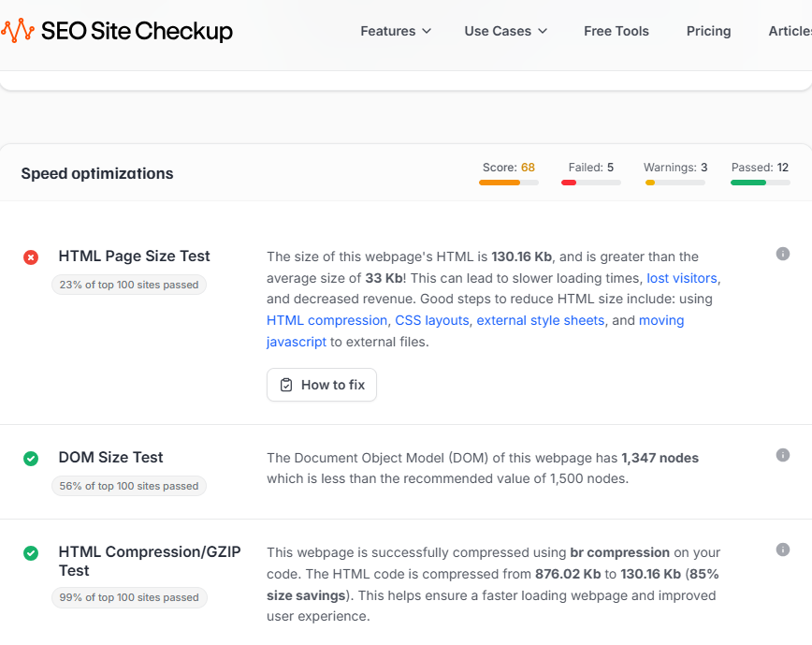The height and width of the screenshot is (645, 812).
Task: Open the Pricing page from the menu
Action: coord(708,31)
